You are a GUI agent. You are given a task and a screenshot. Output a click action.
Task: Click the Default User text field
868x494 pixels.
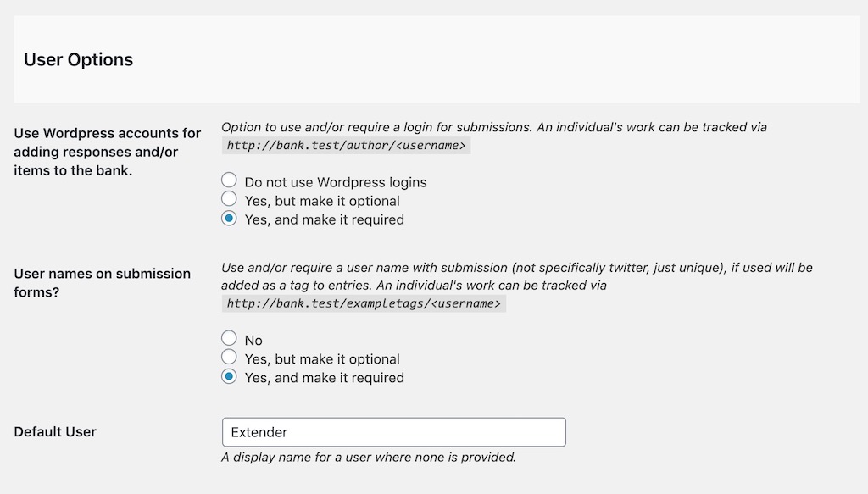(x=394, y=432)
